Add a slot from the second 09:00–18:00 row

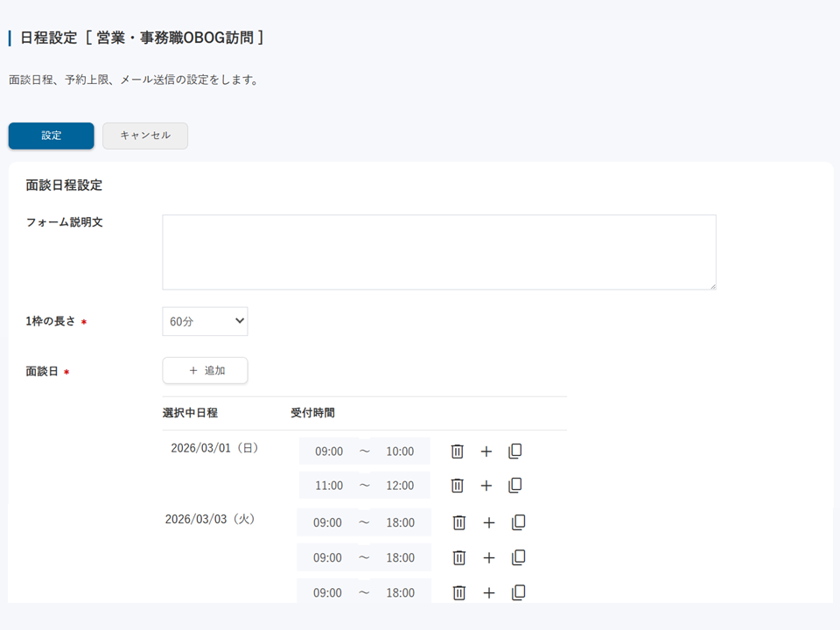pyautogui.click(x=488, y=557)
